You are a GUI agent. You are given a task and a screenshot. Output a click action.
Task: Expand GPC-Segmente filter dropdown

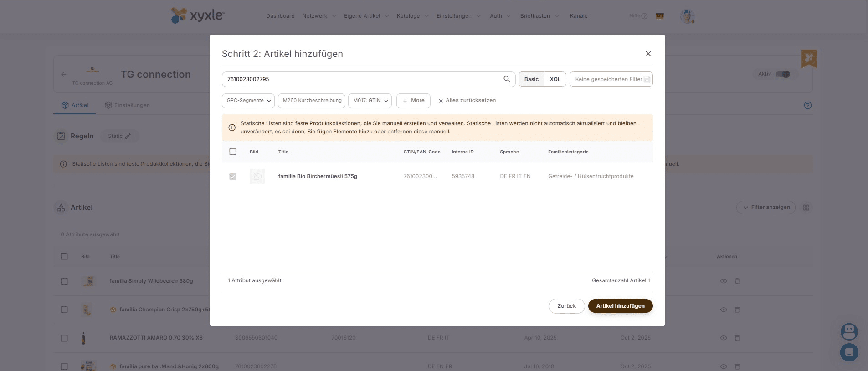pos(248,101)
